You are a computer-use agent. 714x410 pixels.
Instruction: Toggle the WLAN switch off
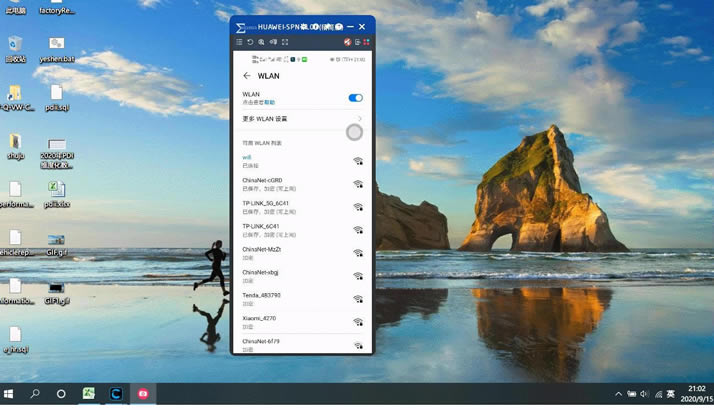point(355,98)
